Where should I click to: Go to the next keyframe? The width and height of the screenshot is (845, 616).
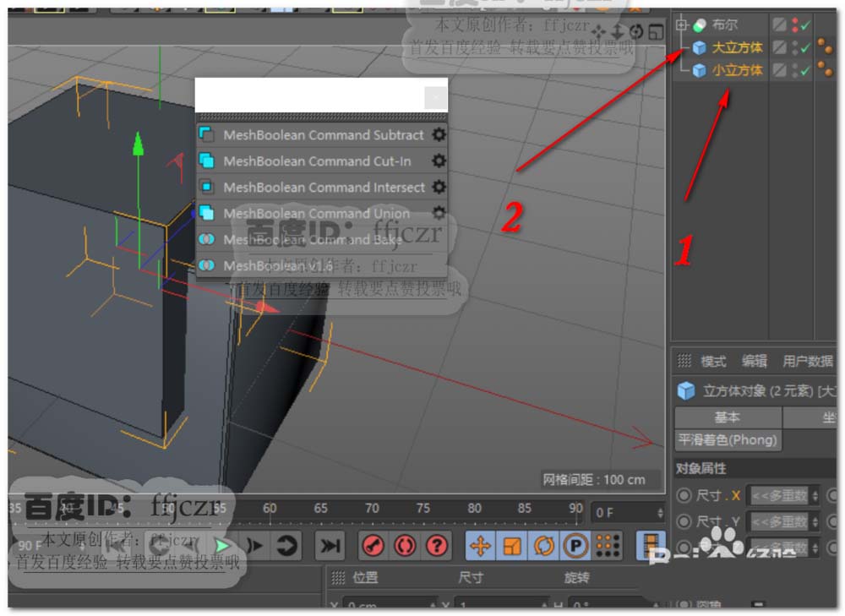(286, 546)
